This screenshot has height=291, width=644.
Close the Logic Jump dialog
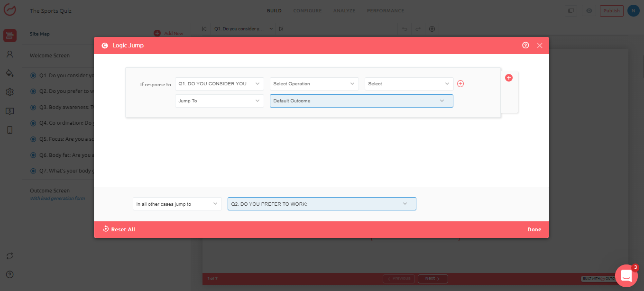[x=539, y=45]
